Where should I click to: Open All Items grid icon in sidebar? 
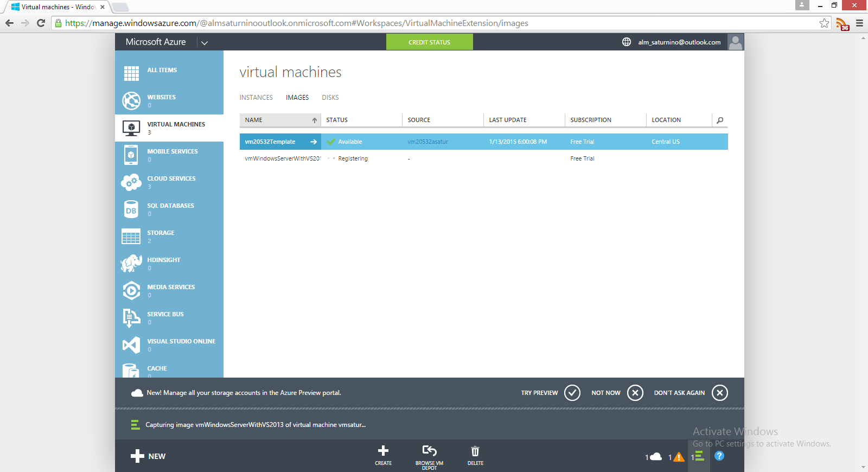pyautogui.click(x=131, y=73)
